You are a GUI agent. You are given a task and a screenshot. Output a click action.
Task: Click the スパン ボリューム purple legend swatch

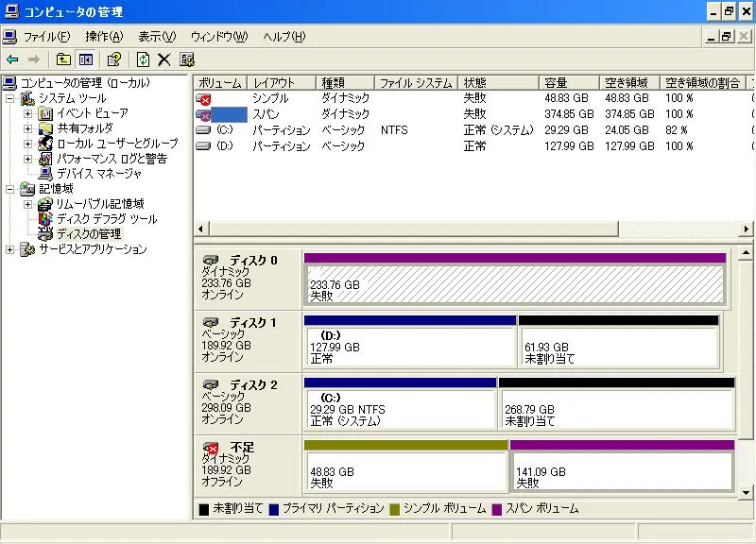[x=497, y=510]
